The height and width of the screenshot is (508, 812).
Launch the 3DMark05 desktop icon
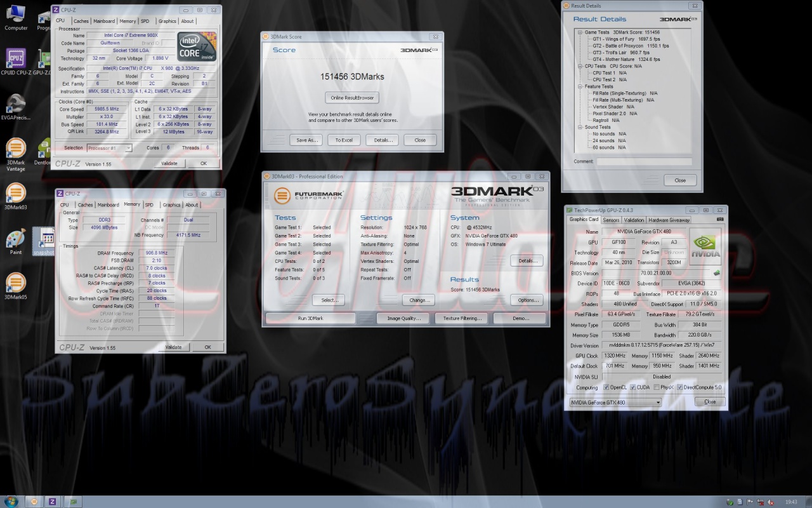(16, 283)
